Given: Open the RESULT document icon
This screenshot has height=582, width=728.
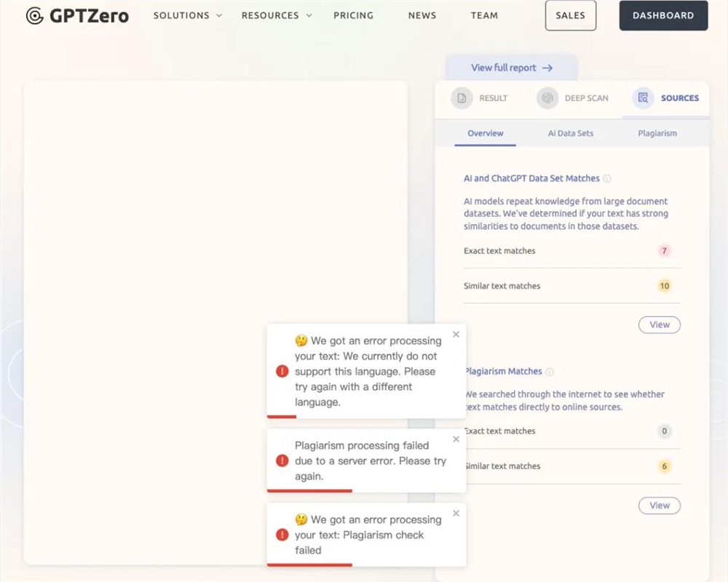Looking at the screenshot, I should (462, 98).
